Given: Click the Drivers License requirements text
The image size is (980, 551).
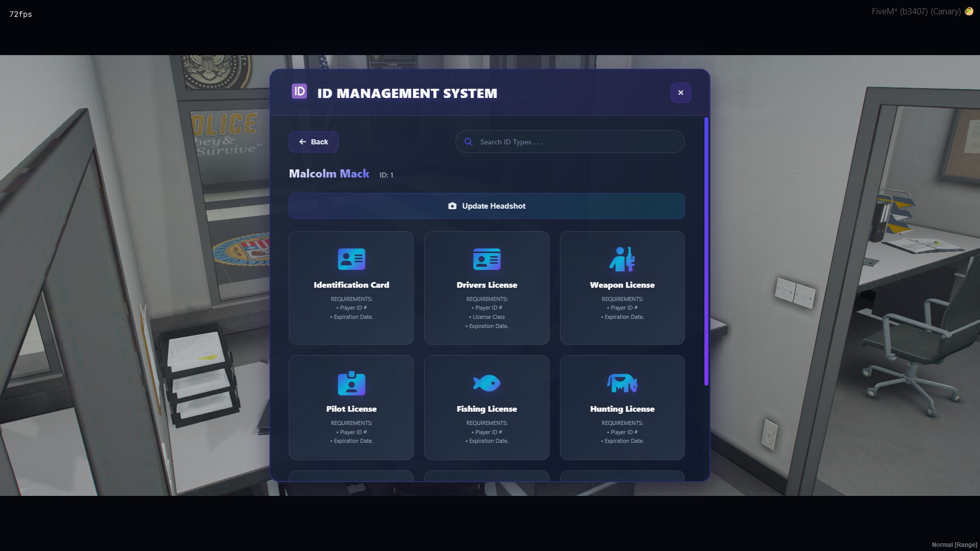Looking at the screenshot, I should [x=486, y=312].
